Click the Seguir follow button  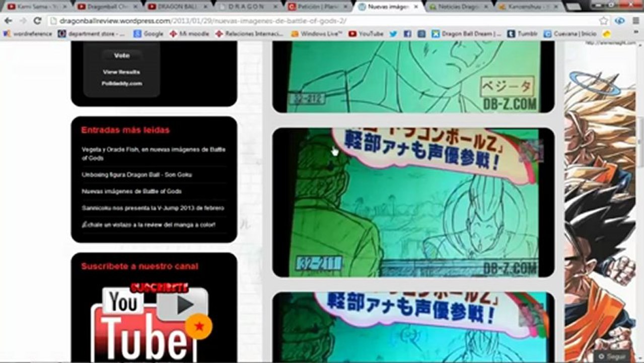[x=613, y=356]
